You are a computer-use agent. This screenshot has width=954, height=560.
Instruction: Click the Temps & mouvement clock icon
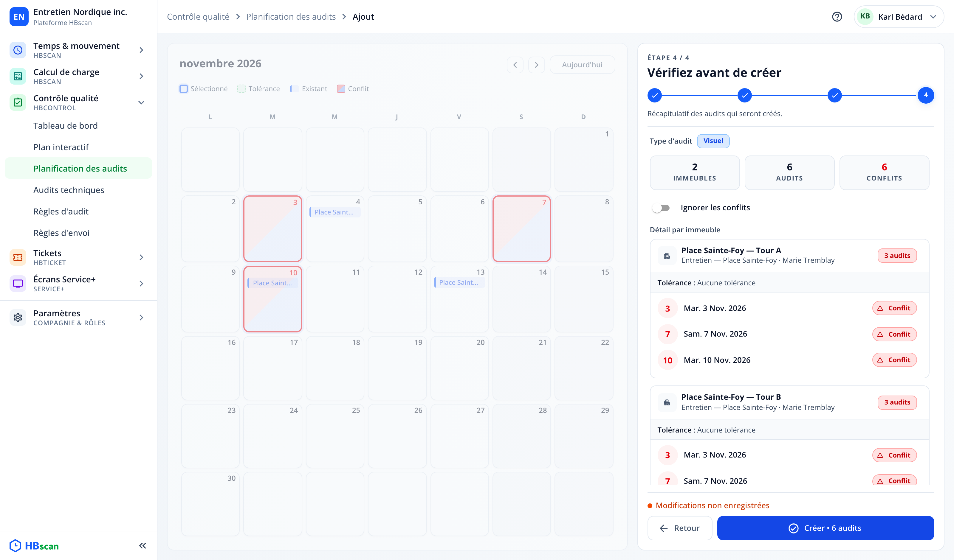[x=18, y=50]
